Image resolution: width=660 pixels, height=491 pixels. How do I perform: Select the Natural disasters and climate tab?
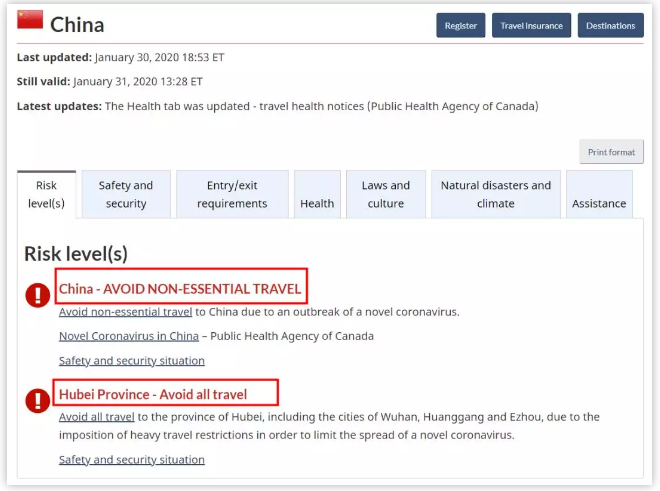click(495, 194)
